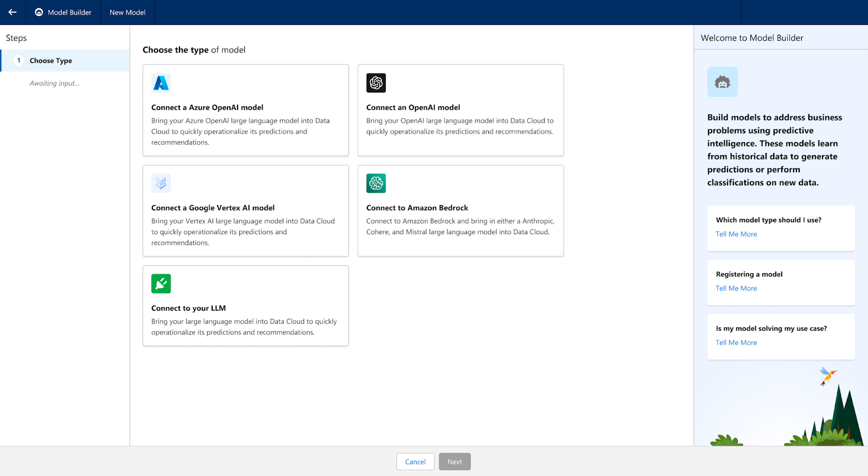868x476 pixels.
Task: Open the New Model tab
Action: tap(127, 12)
